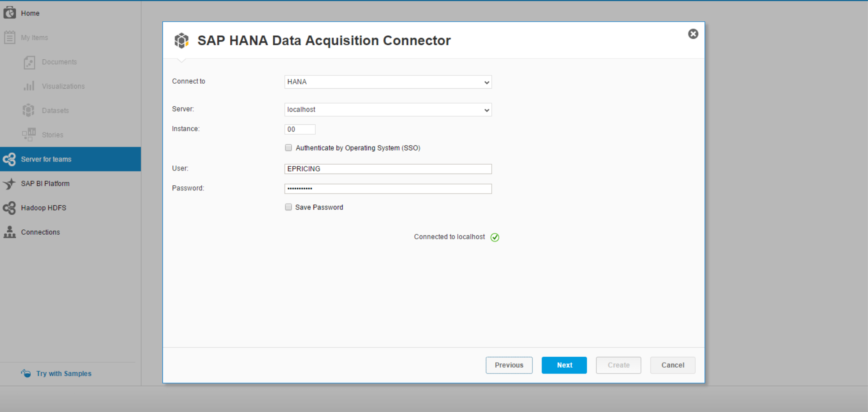Viewport: 868px width, 412px height.
Task: Expand the Server localhost dropdown
Action: [x=388, y=109]
